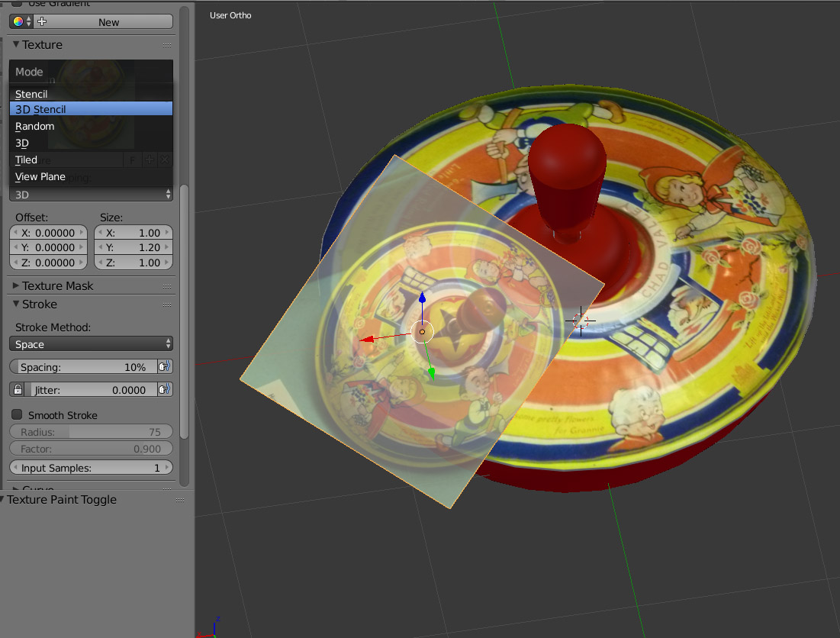
Task: Open the 3D mapping dropdown below the menu
Action: click(x=91, y=195)
